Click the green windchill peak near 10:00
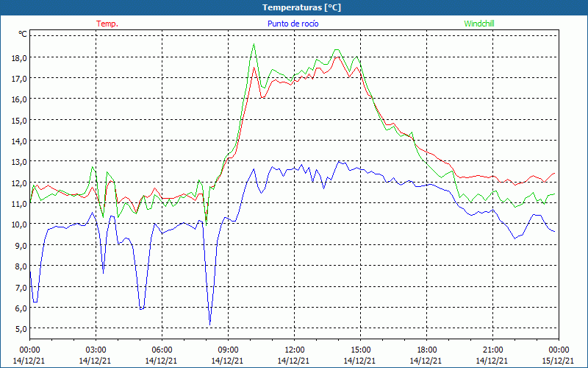This screenshot has height=368, width=588. [x=254, y=44]
